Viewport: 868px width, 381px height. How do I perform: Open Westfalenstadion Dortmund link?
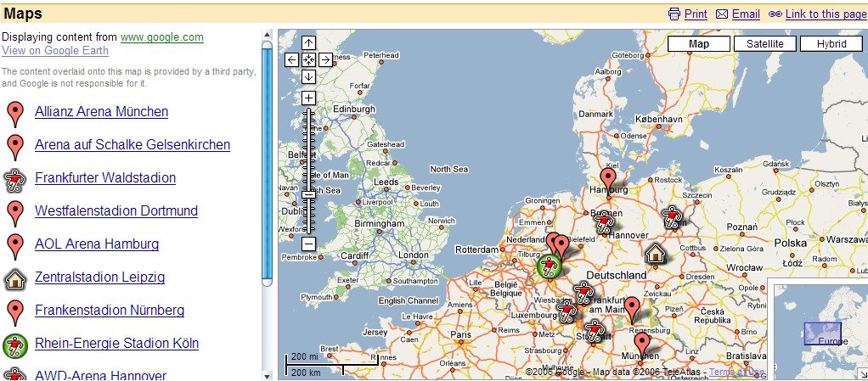(x=116, y=210)
